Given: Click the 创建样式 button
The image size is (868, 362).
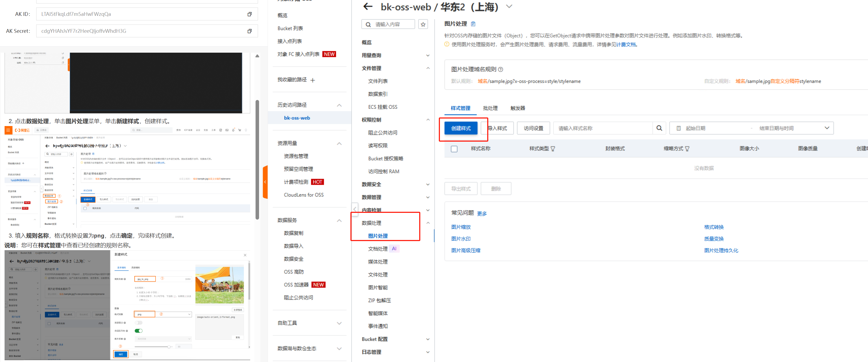Looking at the screenshot, I should click(461, 128).
